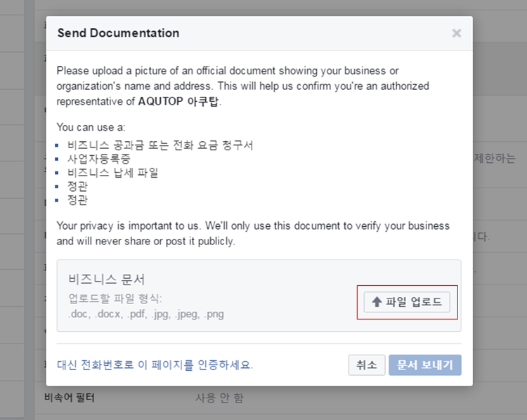Click the 비즈니스 문서 heading
The width and height of the screenshot is (527, 420).
[107, 280]
